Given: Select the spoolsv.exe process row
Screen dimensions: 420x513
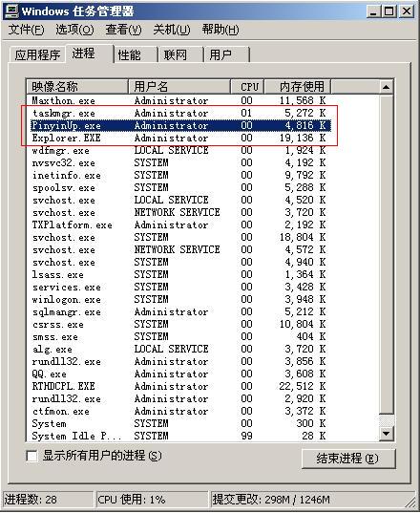Looking at the screenshot, I should (178, 187).
